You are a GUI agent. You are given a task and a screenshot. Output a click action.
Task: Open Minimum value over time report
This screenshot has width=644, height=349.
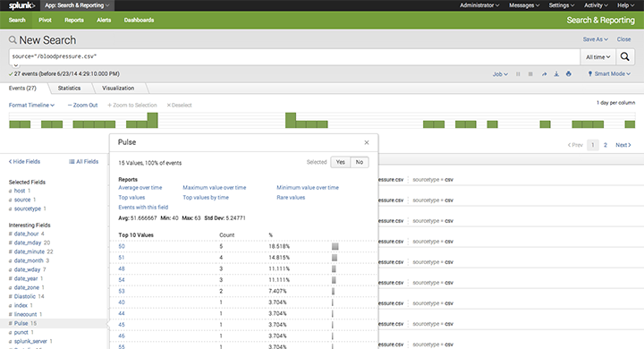[308, 187]
